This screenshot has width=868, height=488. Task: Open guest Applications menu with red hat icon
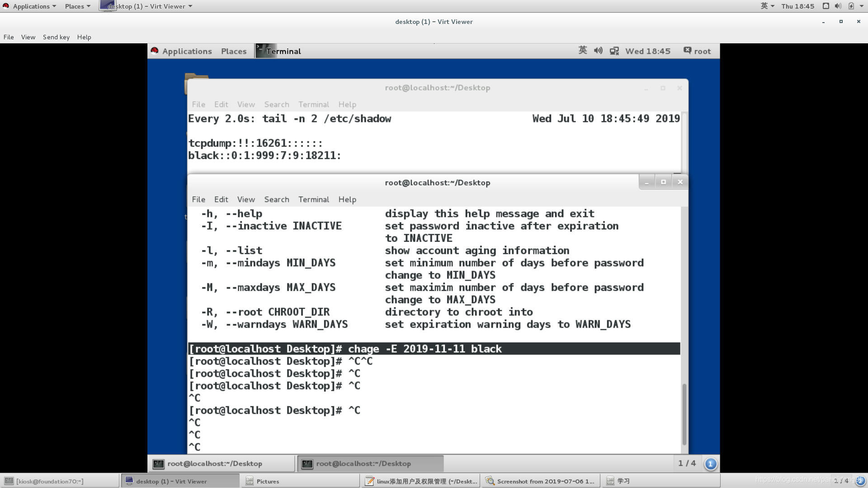click(x=181, y=51)
